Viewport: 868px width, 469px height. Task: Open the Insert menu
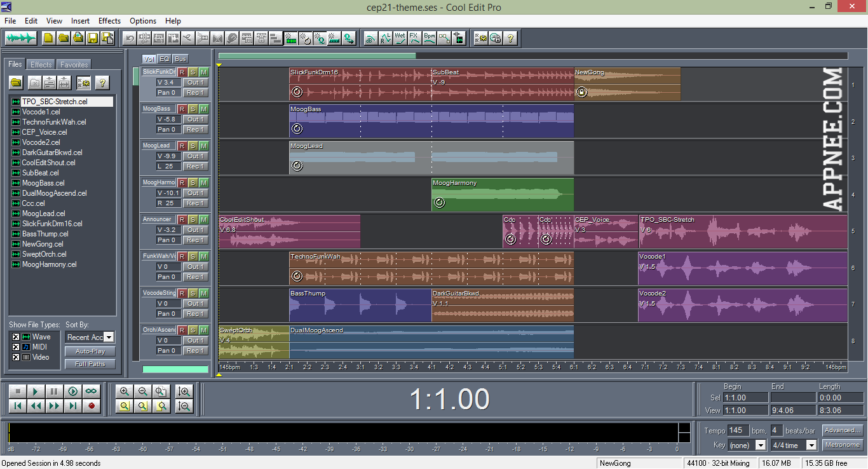(x=81, y=21)
